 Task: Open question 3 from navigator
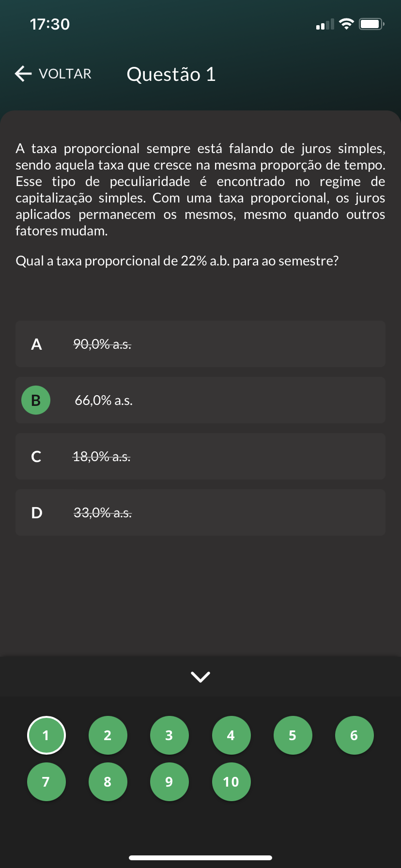click(169, 735)
